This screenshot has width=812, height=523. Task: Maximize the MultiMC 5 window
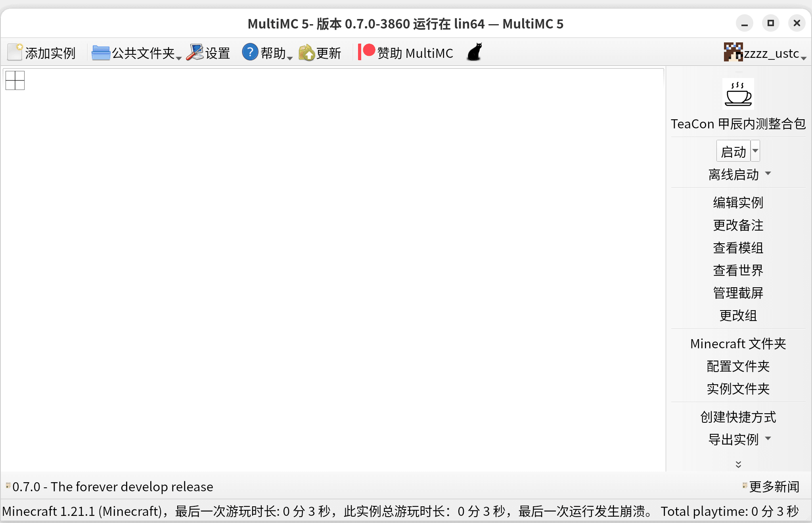(x=771, y=23)
